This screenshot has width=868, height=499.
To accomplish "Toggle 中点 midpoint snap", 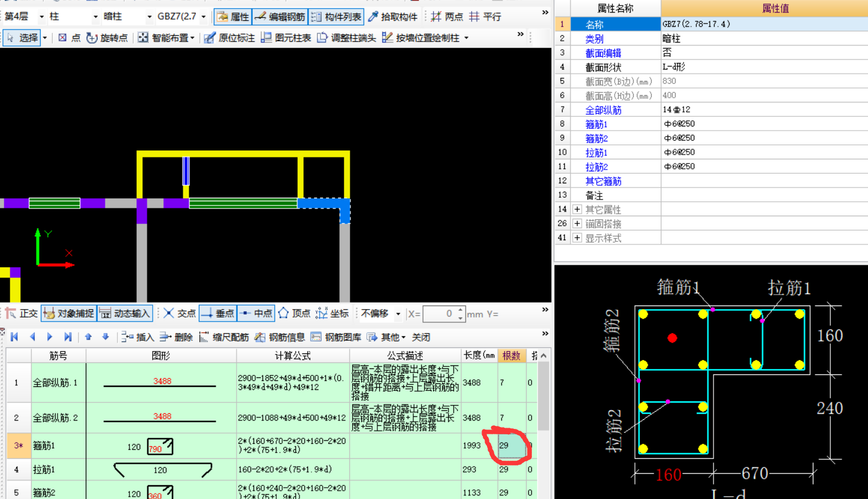I will pyautogui.click(x=256, y=313).
